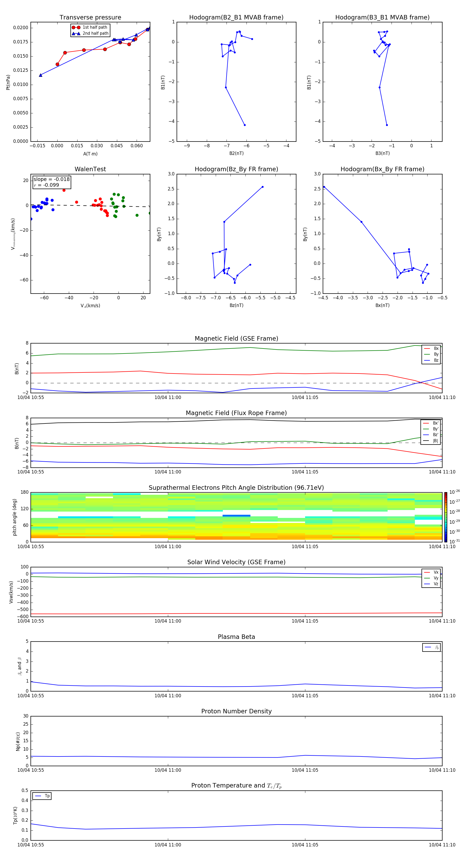Viewport: 473px width, 868px height.
Task: Click the "Magnetic Field (Flux Rope Frame)" title
Action: 236,413
